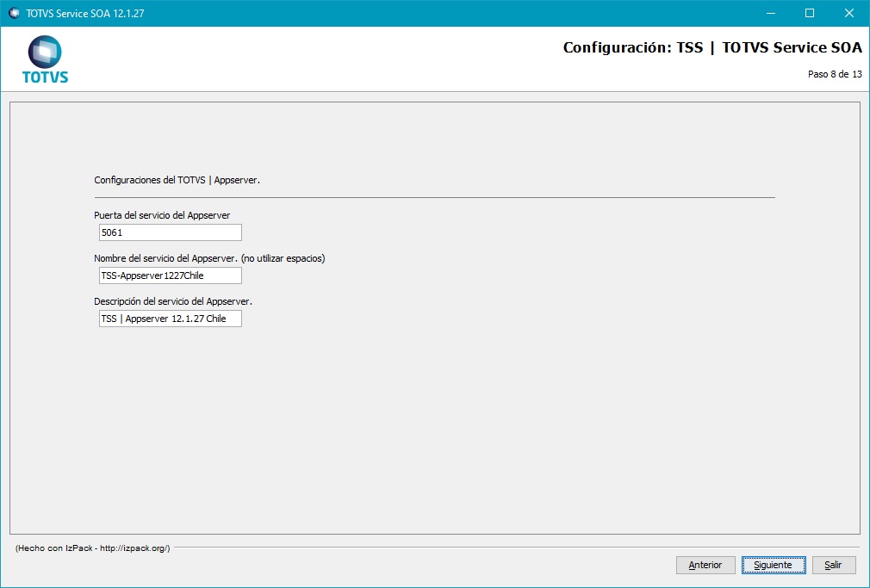
Task: Maximize the installer window
Action: point(810,13)
